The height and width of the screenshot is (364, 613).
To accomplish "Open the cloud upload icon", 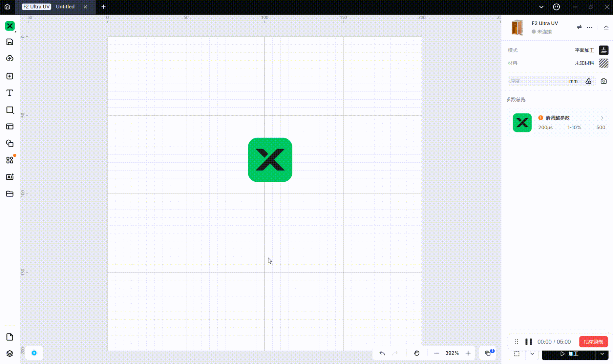I will coord(10,58).
